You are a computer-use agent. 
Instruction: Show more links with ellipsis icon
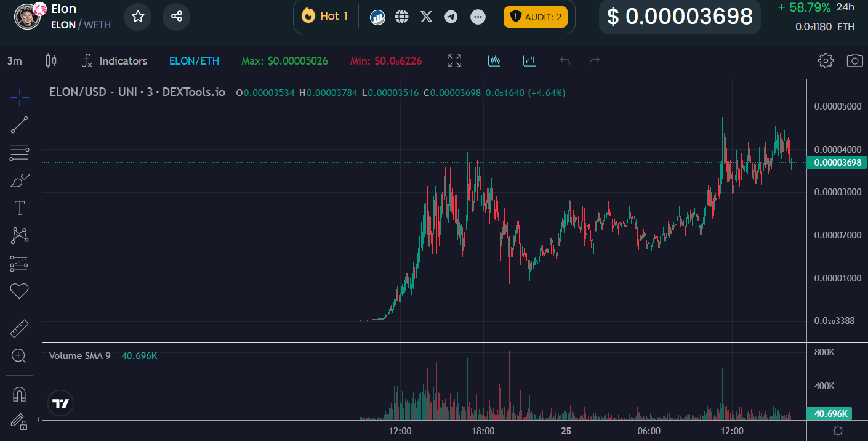pos(478,17)
